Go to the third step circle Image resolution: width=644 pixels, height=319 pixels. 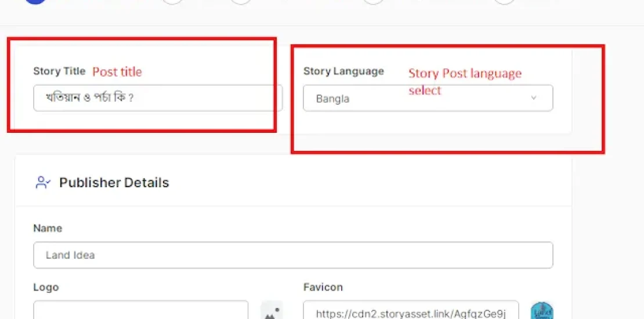[241, 2]
